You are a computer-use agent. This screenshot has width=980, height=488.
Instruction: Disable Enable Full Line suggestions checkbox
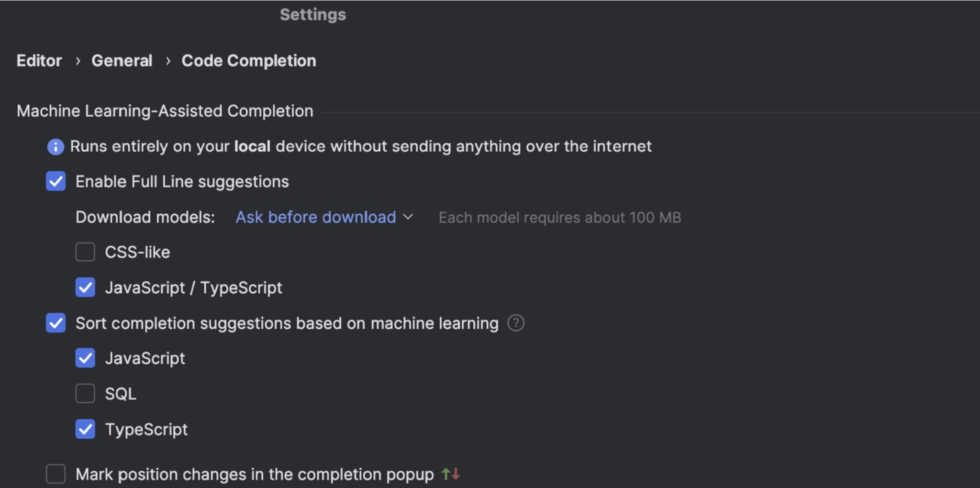56,181
